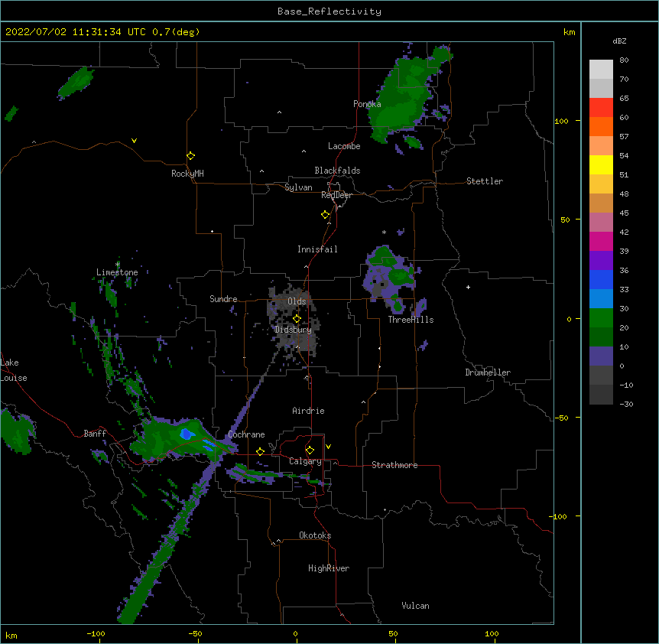Click the HighRiver label
This screenshot has height=644, width=659.
click(329, 568)
